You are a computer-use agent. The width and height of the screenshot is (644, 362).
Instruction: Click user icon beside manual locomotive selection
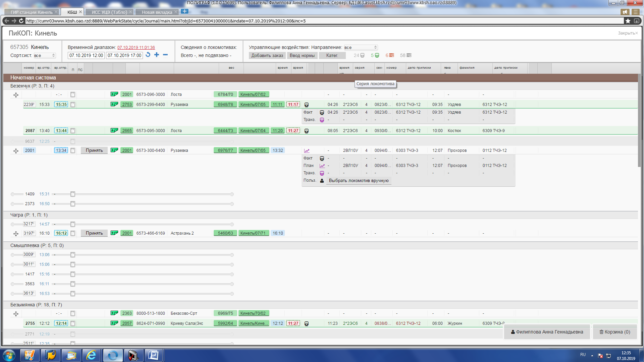click(322, 181)
